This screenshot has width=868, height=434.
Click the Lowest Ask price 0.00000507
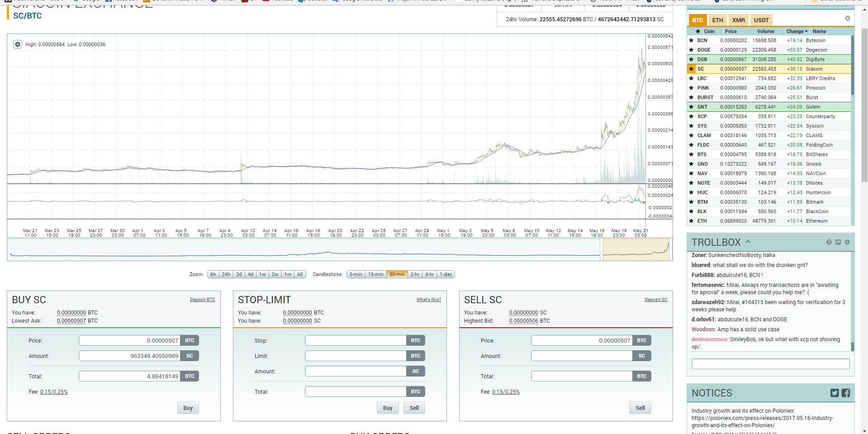(x=71, y=321)
